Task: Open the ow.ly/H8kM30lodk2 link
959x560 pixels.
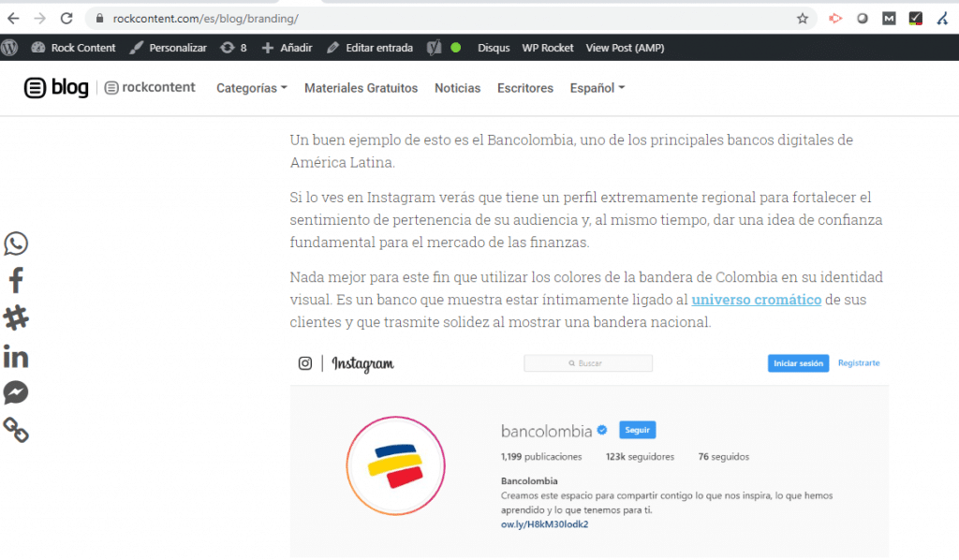Action: 544,524
